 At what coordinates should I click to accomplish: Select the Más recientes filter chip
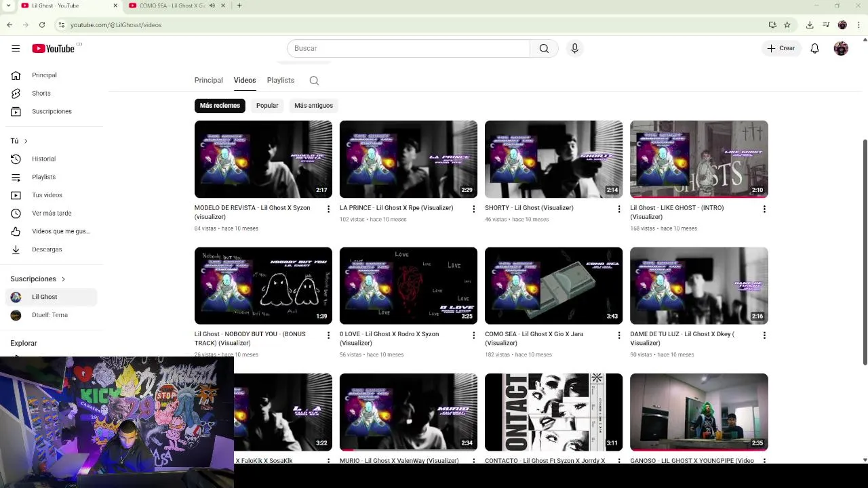(220, 106)
